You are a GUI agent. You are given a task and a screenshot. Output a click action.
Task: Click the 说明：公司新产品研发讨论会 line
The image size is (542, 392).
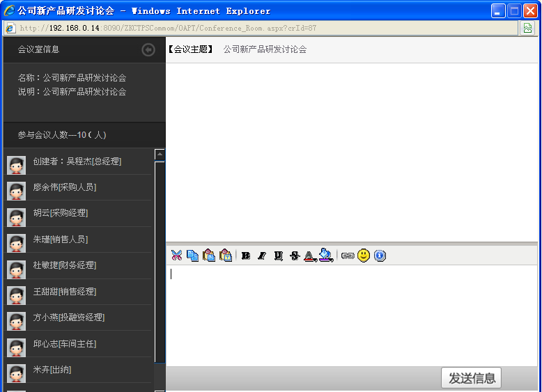(72, 91)
